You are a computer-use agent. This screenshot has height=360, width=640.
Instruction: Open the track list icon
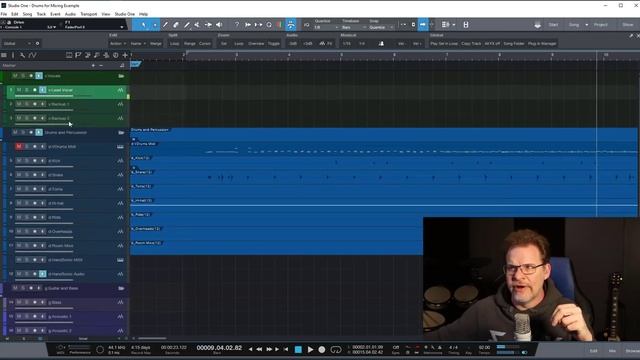[4, 55]
